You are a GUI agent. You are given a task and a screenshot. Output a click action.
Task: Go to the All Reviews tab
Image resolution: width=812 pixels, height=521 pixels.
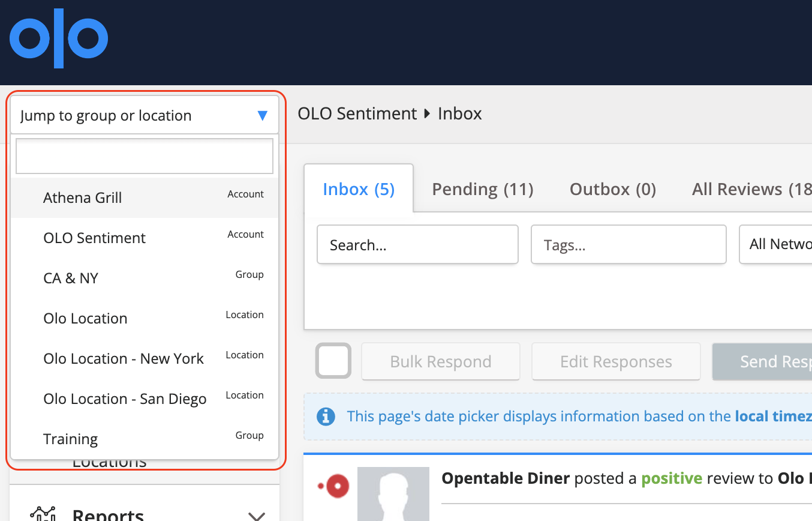[751, 189]
